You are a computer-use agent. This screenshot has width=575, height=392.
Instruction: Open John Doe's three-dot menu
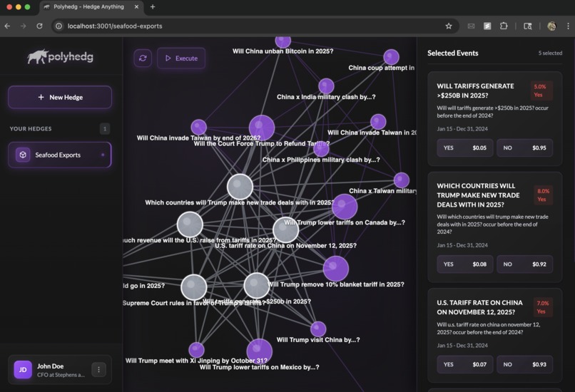[x=98, y=370]
